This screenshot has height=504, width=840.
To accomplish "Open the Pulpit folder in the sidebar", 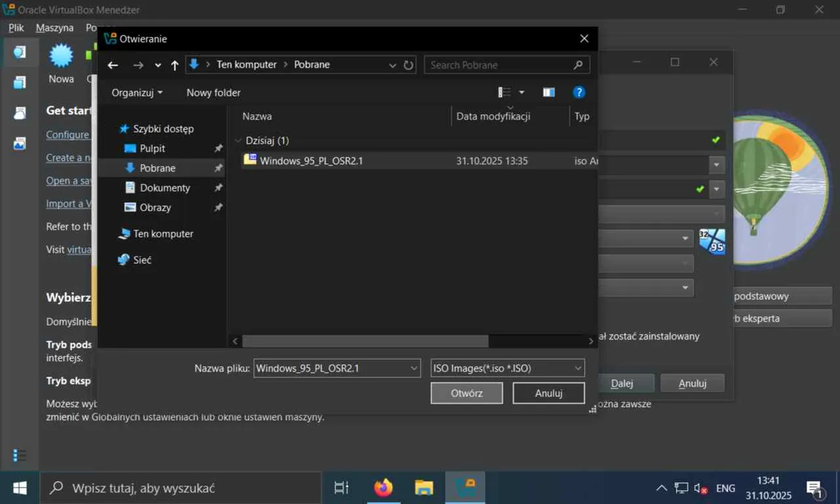I will (152, 148).
